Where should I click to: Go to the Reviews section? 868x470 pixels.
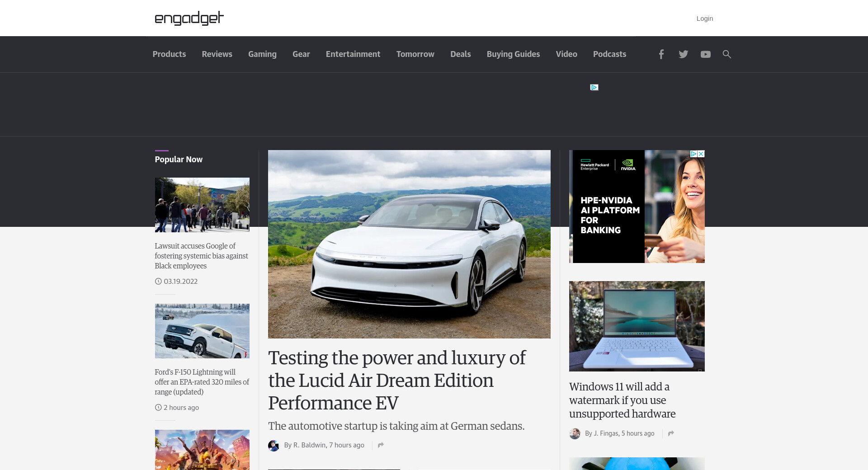tap(217, 54)
